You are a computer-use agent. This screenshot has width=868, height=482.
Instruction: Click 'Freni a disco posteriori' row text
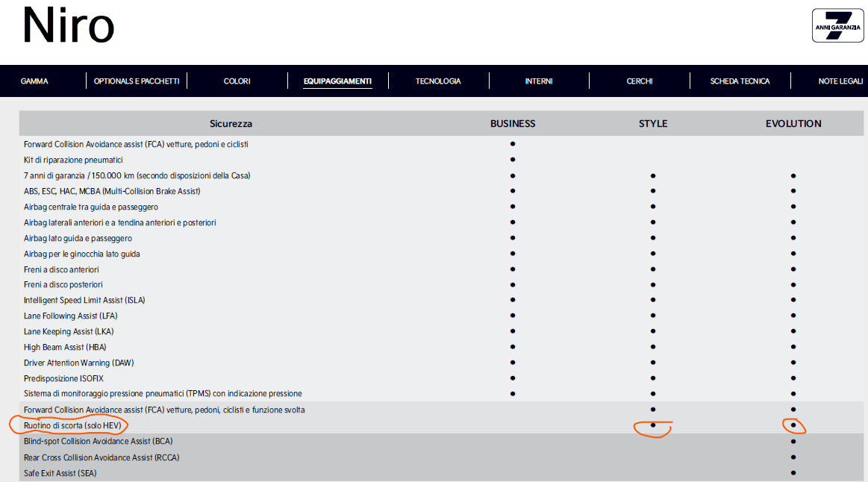pos(63,284)
